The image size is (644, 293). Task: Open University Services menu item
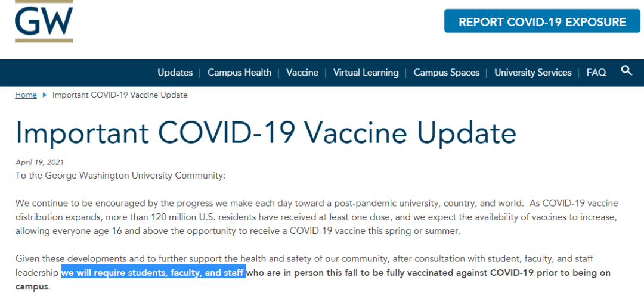(532, 73)
